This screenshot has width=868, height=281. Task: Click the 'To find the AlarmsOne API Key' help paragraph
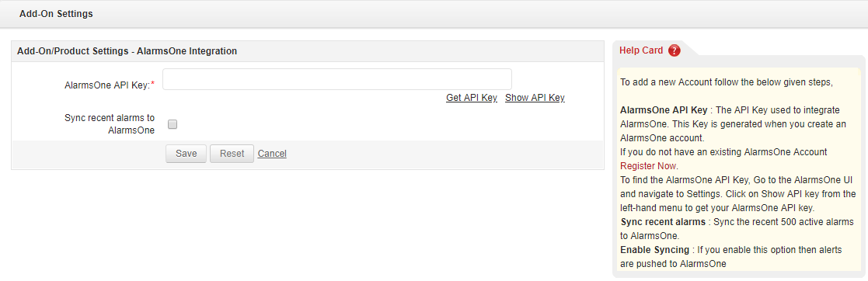tap(738, 194)
